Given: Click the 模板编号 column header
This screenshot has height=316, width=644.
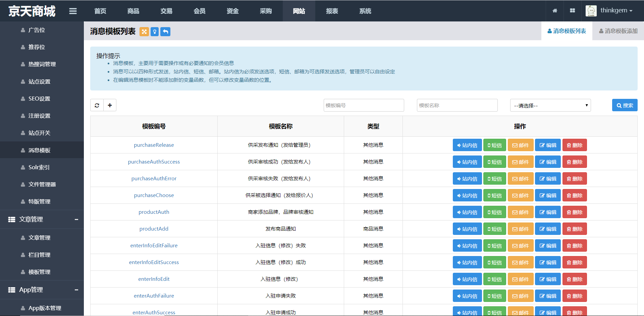Looking at the screenshot, I should click(x=154, y=126).
